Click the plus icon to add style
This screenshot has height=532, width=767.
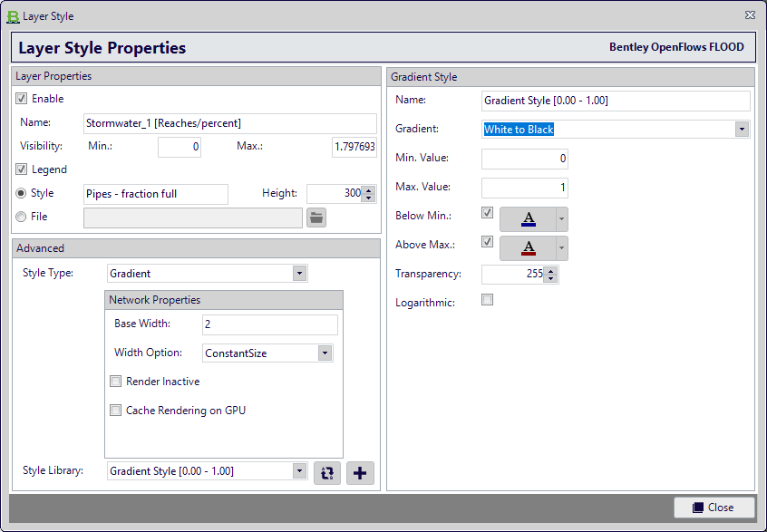360,473
